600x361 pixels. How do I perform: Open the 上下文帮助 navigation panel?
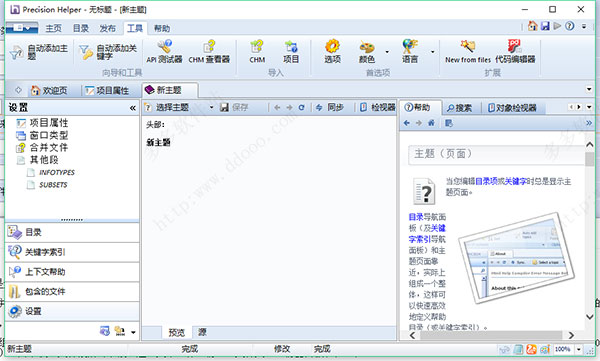(72, 272)
